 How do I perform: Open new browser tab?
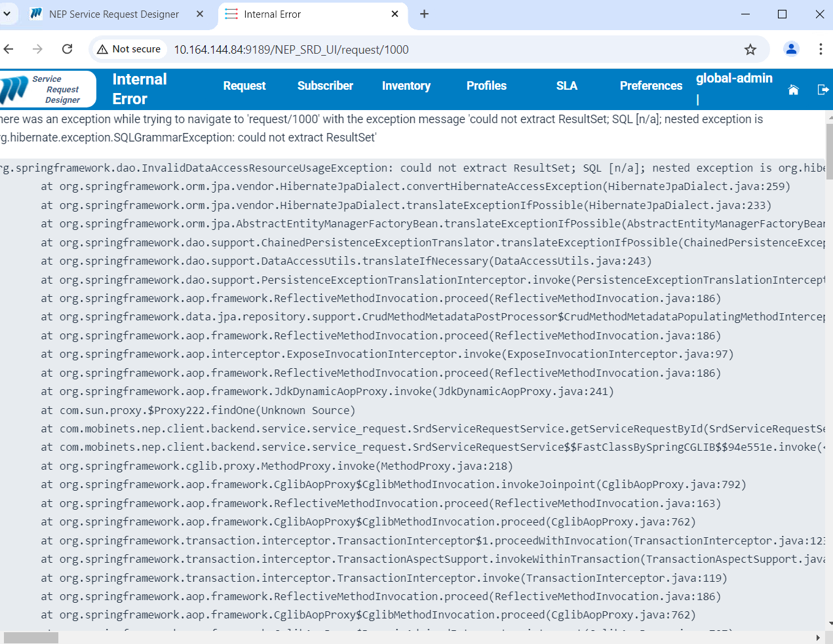(x=424, y=14)
